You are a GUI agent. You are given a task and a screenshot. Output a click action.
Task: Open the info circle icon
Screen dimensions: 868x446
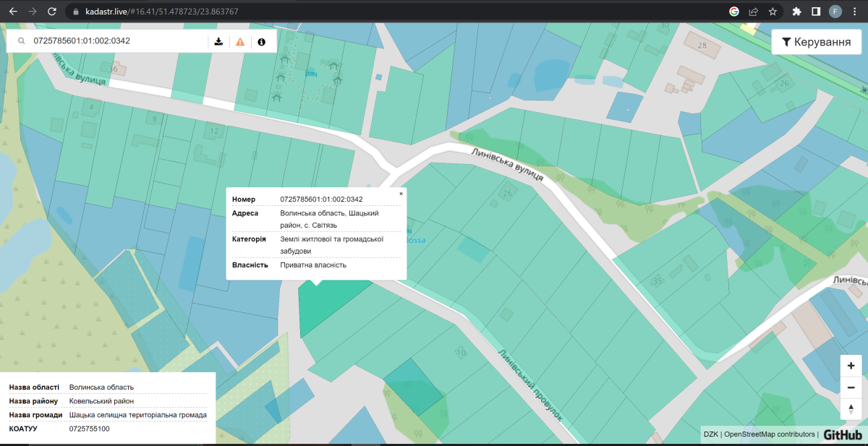(x=261, y=41)
